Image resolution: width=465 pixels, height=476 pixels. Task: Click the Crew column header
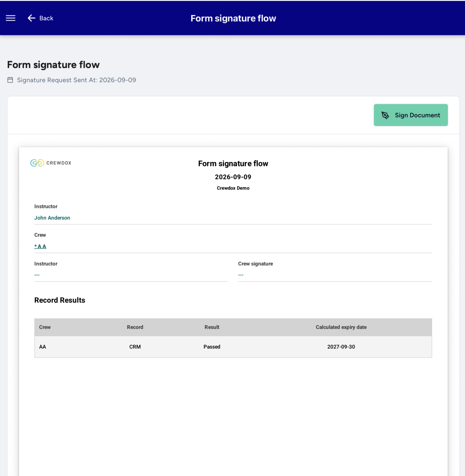(x=45, y=327)
